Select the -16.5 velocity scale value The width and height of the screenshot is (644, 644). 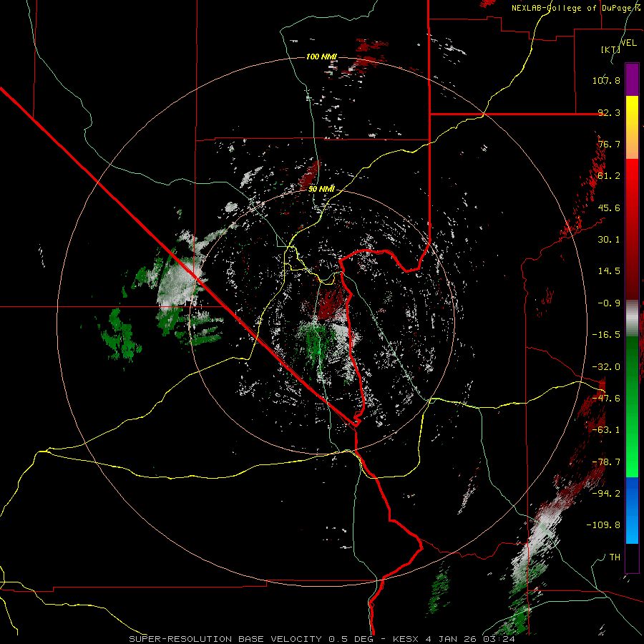tap(606, 335)
